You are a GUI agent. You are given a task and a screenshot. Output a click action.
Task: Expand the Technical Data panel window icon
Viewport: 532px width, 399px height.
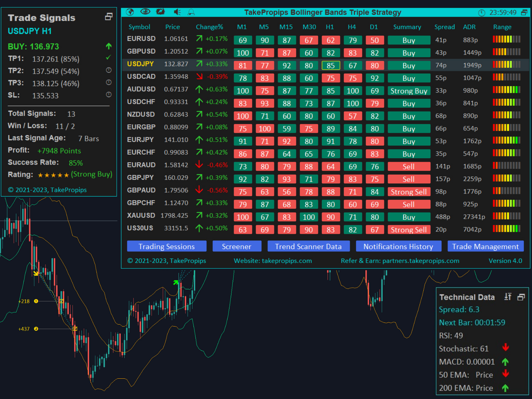click(521, 297)
